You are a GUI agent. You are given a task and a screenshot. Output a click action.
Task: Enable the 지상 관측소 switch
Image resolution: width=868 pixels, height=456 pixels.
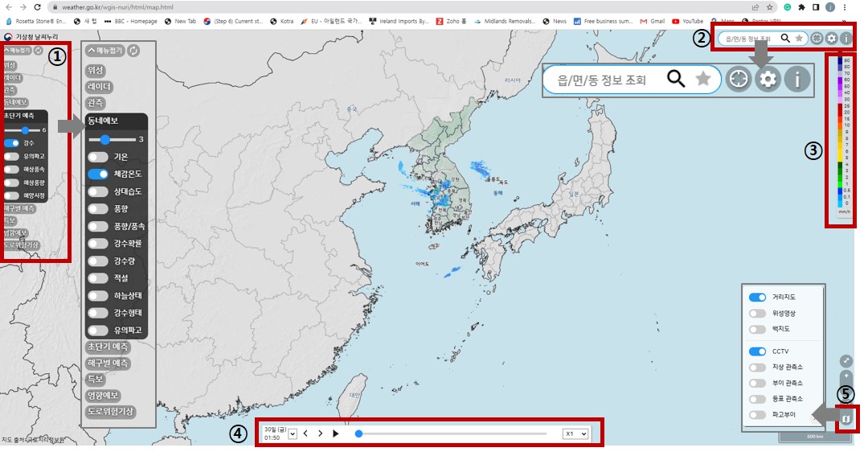(757, 368)
